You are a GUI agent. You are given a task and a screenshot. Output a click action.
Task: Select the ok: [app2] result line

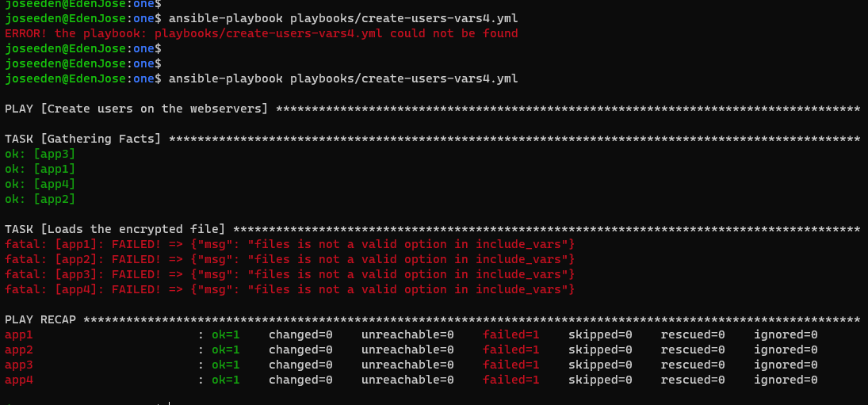[40, 199]
